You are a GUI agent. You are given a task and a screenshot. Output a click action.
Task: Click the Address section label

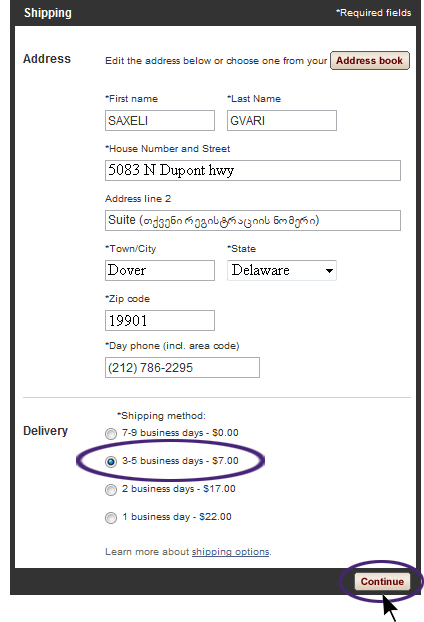[47, 59]
